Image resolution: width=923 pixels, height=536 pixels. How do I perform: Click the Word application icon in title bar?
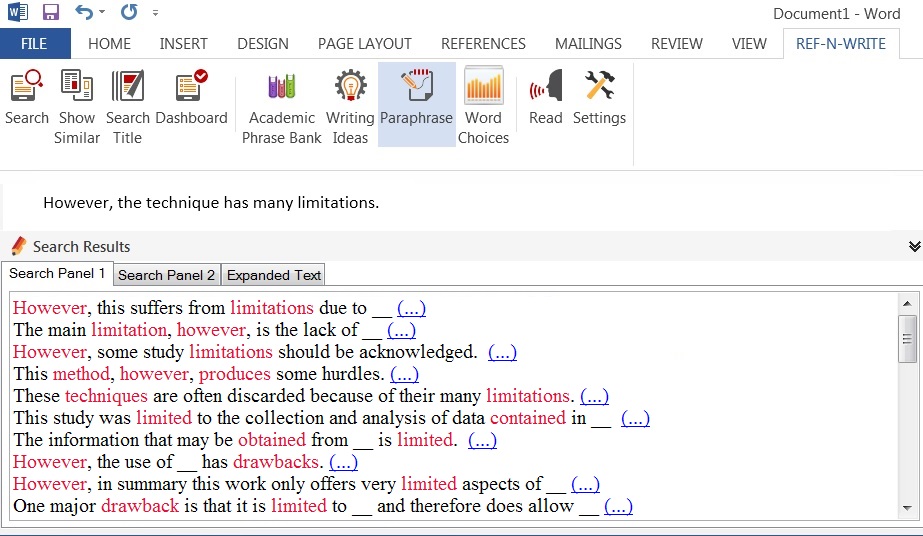click(x=17, y=12)
